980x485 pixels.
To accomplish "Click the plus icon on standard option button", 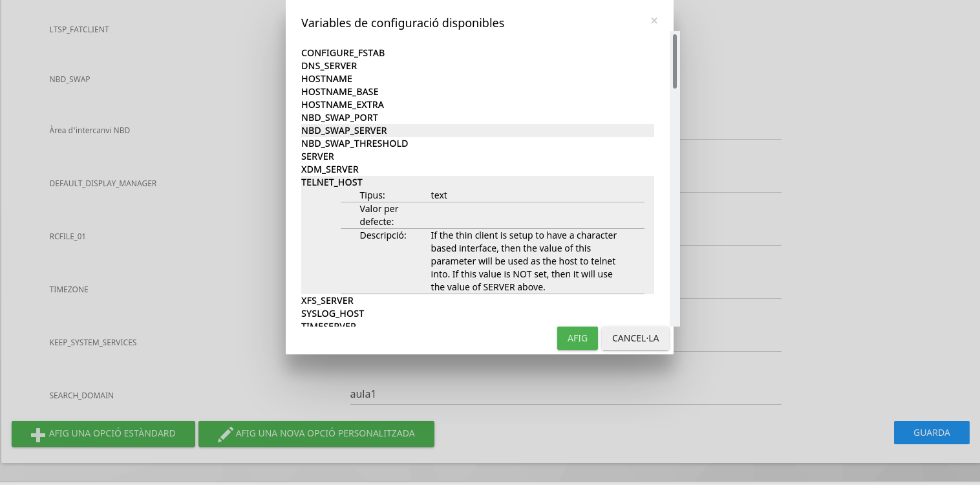I will click(x=38, y=434).
